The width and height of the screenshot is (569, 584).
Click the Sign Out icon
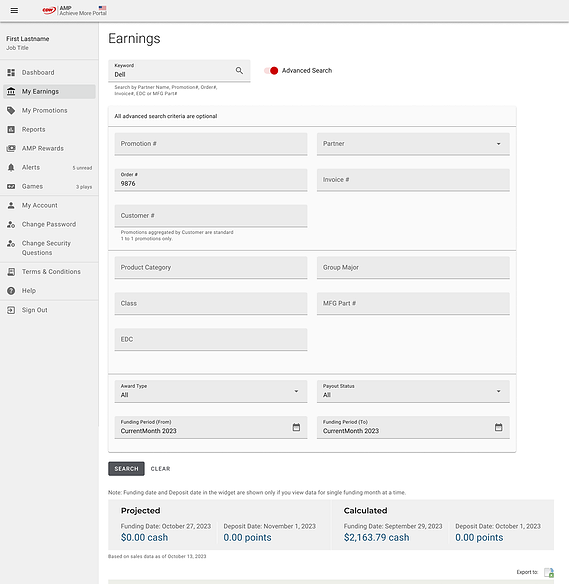click(x=11, y=310)
